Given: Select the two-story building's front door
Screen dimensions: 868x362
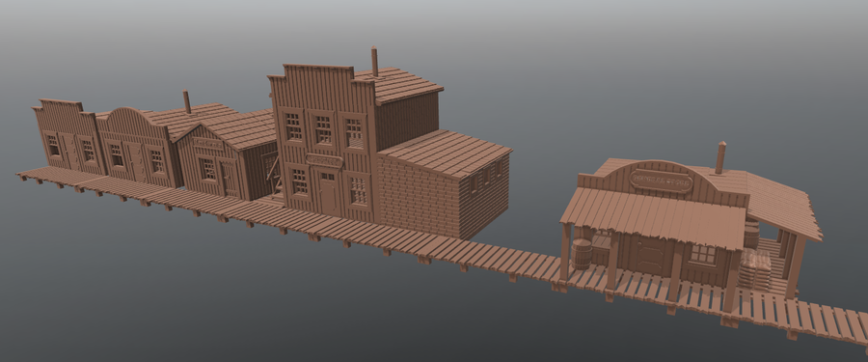Looking at the screenshot, I should pyautogui.click(x=328, y=193).
